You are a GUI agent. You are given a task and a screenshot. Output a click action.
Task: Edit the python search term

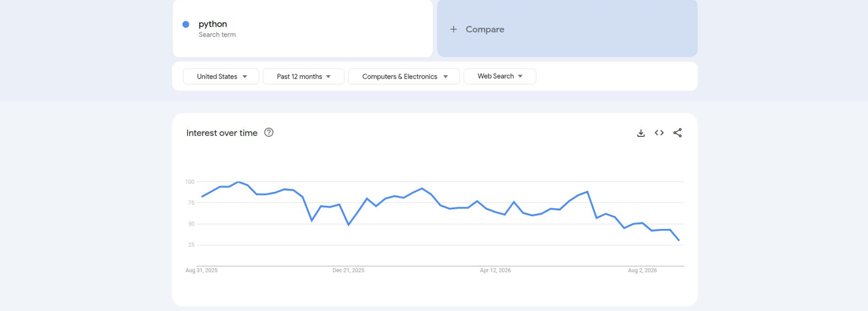(303, 28)
